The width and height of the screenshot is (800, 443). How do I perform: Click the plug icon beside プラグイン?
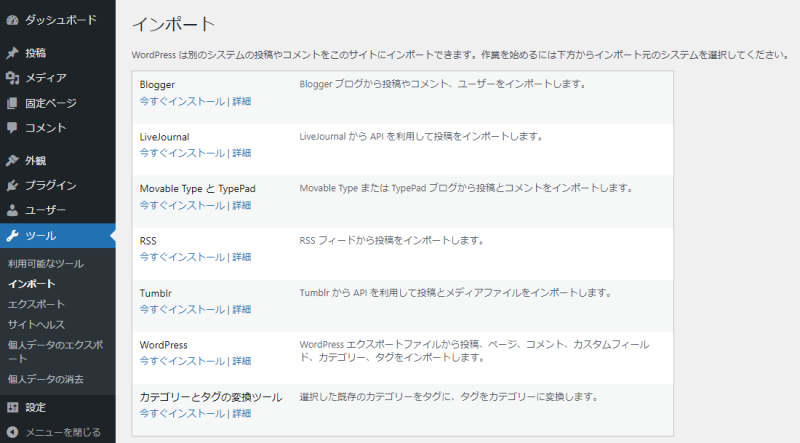pos(11,185)
